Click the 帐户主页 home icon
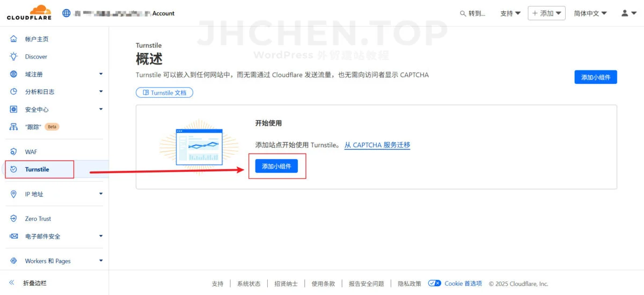The width and height of the screenshot is (644, 295). tap(14, 39)
